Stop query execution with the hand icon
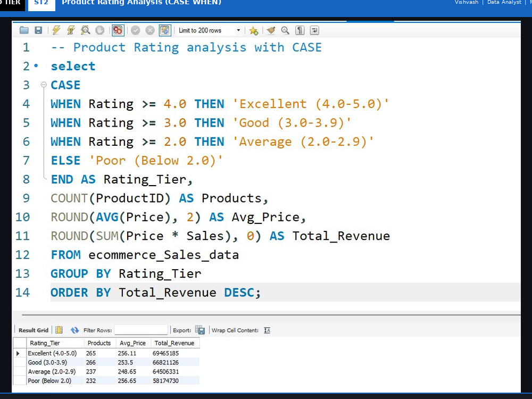The width and height of the screenshot is (532, 399). [x=100, y=30]
